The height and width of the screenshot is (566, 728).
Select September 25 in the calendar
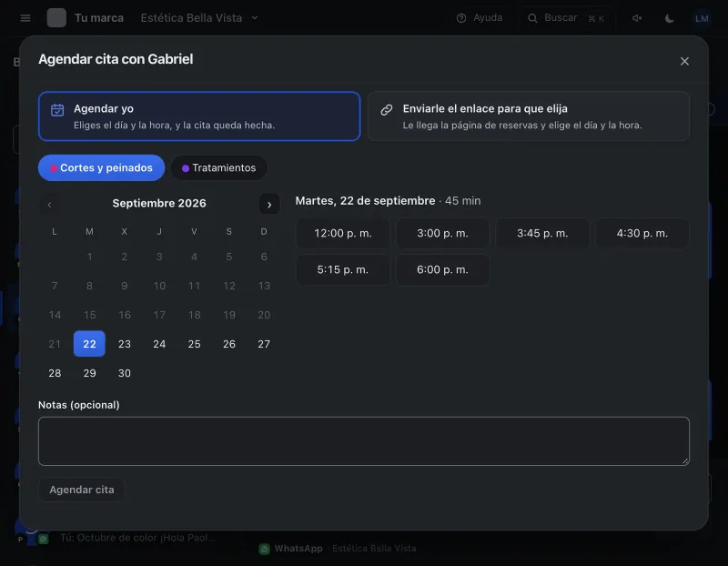[194, 344]
